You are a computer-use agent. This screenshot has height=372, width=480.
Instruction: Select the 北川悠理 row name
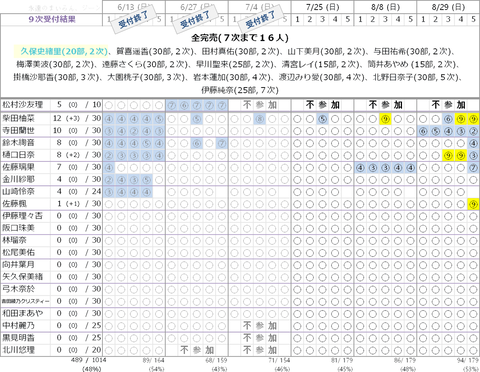click(x=18, y=350)
